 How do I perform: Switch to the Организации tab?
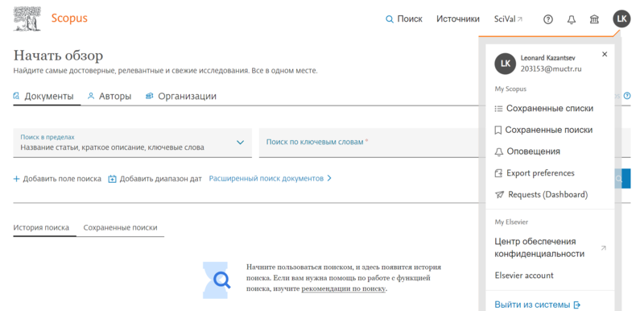click(181, 96)
